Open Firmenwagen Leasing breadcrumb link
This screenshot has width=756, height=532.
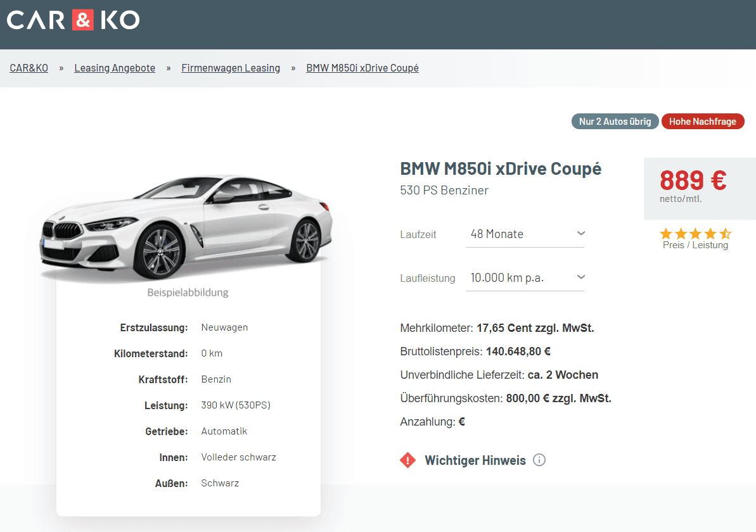(x=231, y=68)
